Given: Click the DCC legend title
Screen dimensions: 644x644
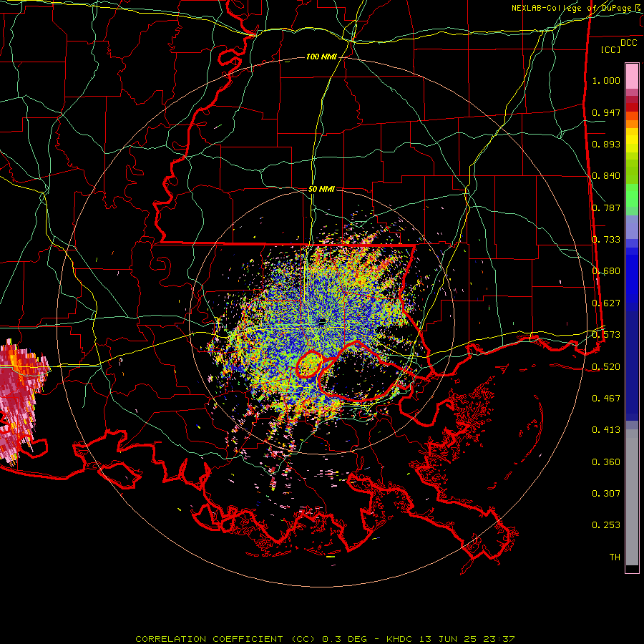Looking at the screenshot, I should click(628, 43).
